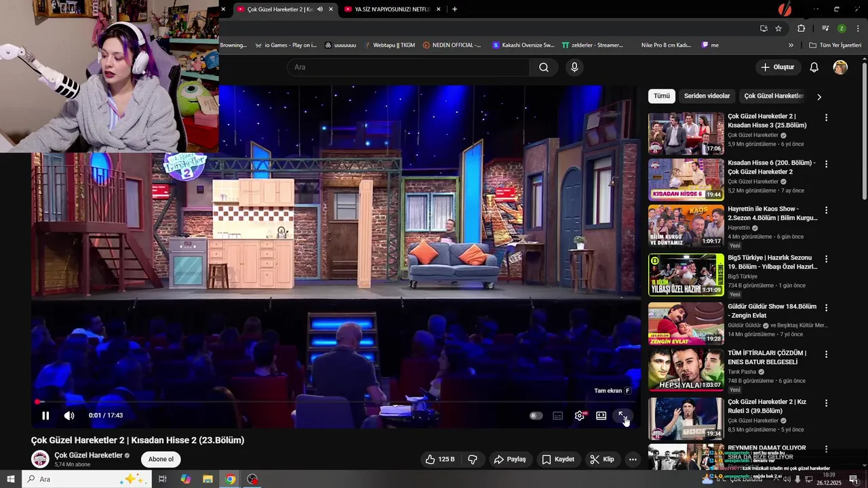868x488 pixels.
Task: Open the Kakashi Oversize Sw... bookmark
Action: click(x=524, y=45)
